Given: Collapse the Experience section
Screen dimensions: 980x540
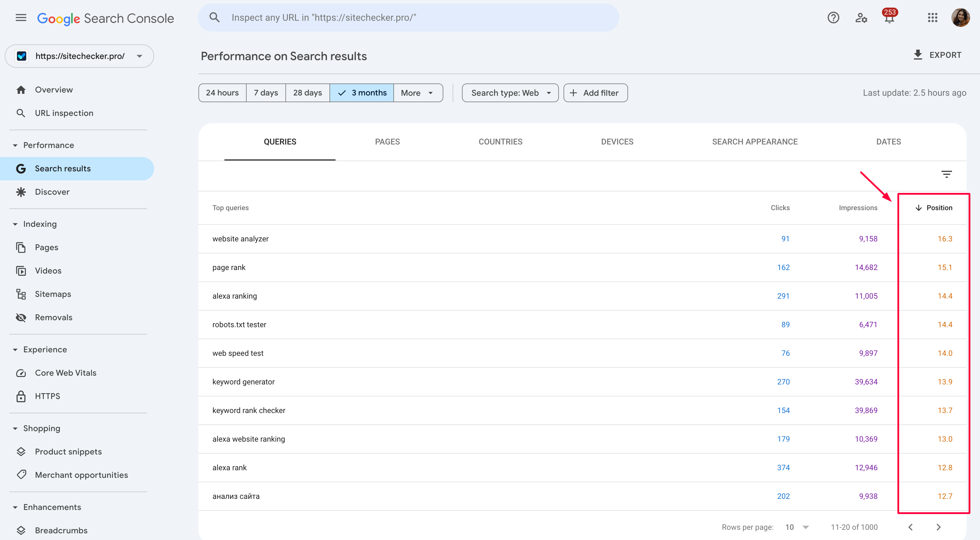Looking at the screenshot, I should [15, 350].
